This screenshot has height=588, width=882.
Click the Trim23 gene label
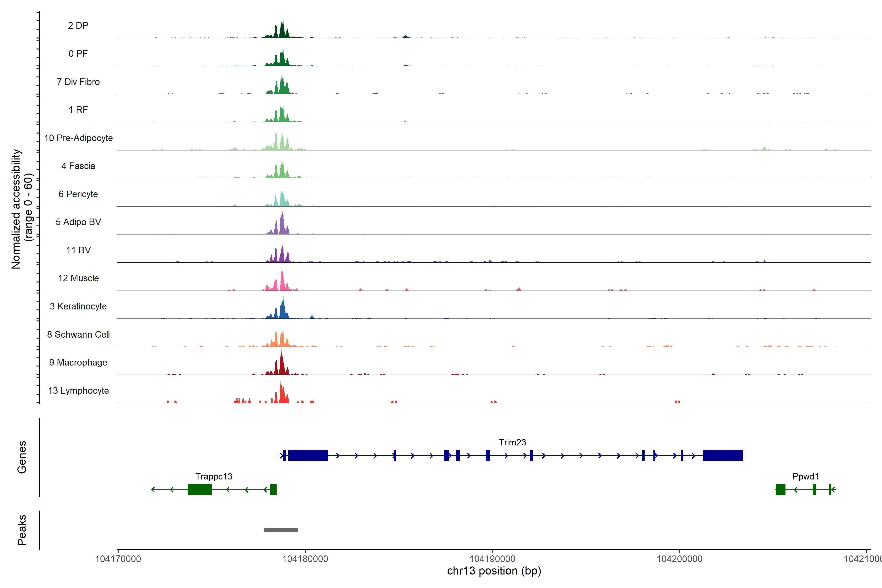pos(512,442)
